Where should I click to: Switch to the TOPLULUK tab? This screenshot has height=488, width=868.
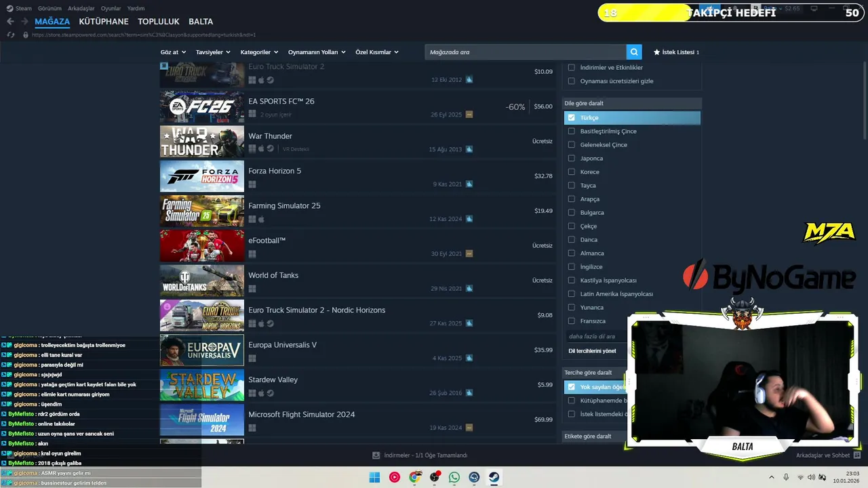coord(159,22)
